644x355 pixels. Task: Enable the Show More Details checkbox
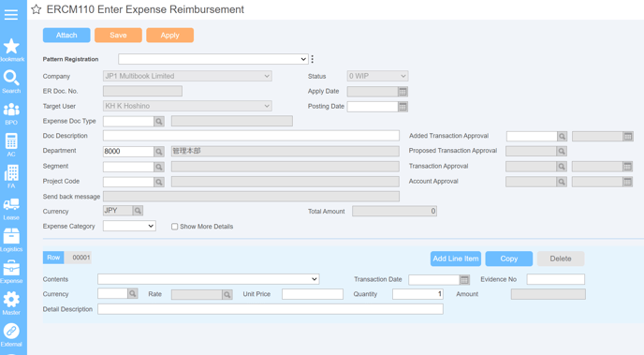174,227
